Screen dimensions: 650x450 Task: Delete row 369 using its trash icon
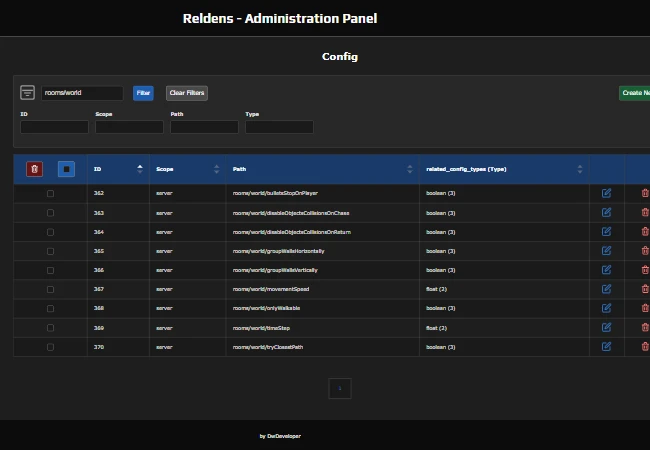point(645,327)
